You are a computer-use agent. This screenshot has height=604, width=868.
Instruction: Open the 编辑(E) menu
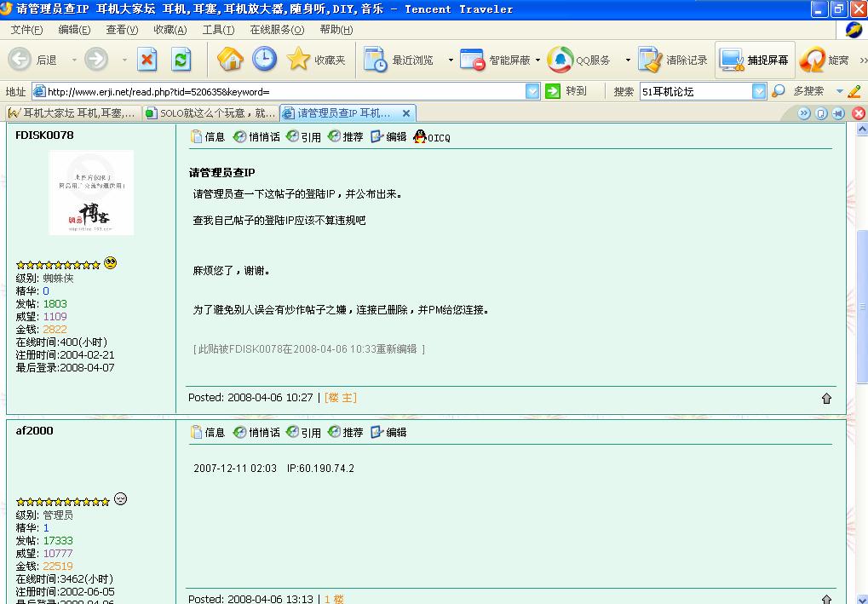(74, 30)
